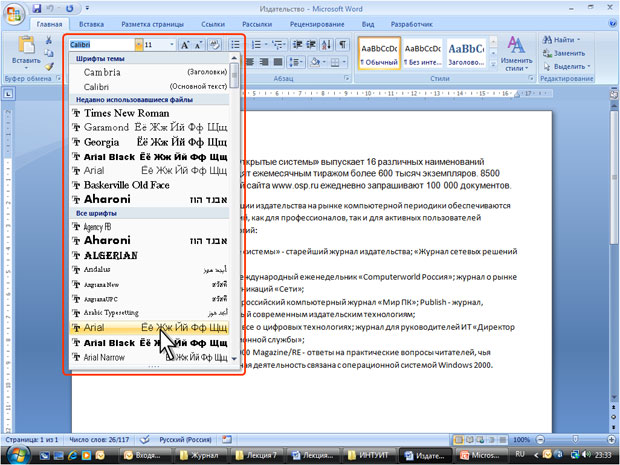Screen dimensions: 620x465
Task: Click the align right icon
Action: click(x=264, y=62)
